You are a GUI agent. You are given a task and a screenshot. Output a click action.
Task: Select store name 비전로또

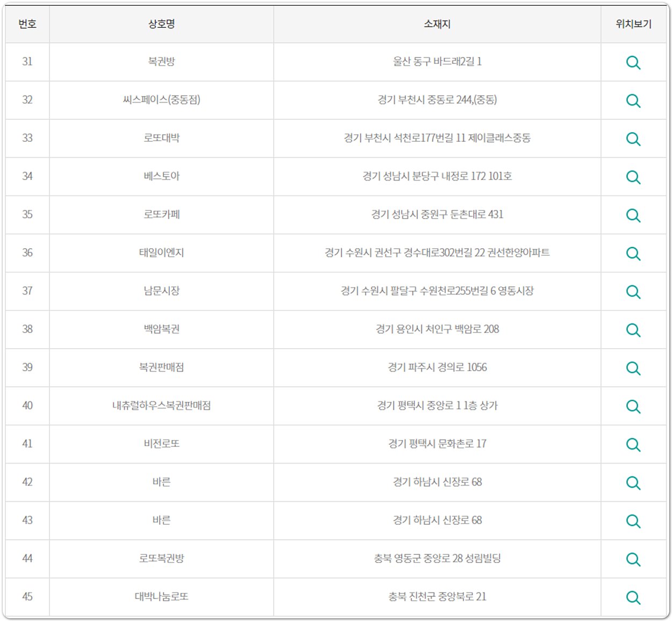point(161,443)
